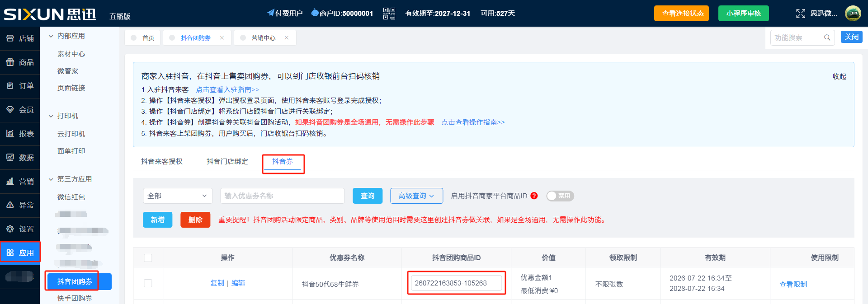Open the 商品 sidebar section
This screenshot has height=304, width=868.
click(x=20, y=62)
